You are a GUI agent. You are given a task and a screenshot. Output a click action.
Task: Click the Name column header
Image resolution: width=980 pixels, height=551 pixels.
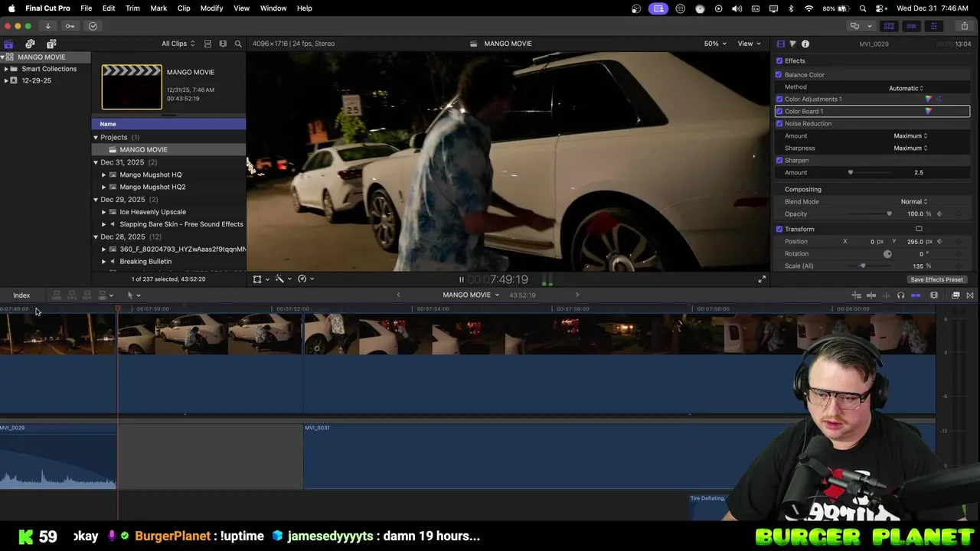click(168, 124)
